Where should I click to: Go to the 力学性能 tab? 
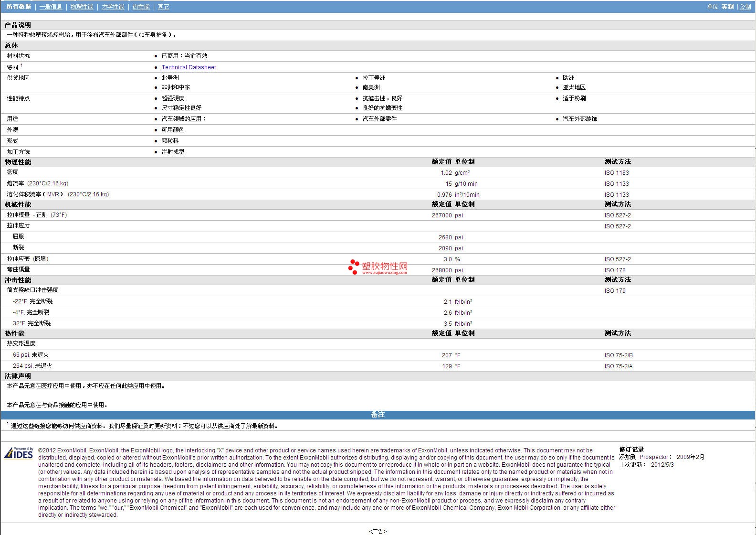click(x=113, y=7)
